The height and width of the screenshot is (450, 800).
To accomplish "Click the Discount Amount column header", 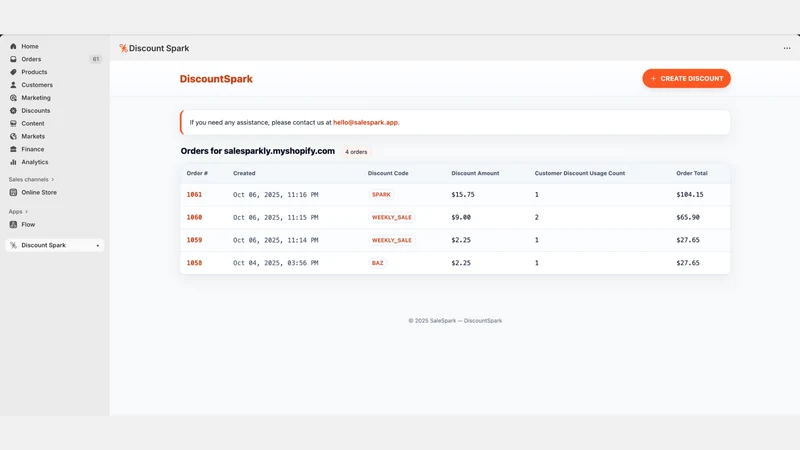I will pyautogui.click(x=475, y=173).
